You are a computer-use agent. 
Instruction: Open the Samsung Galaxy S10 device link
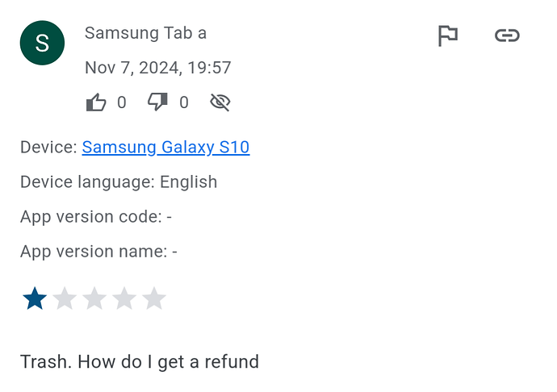coord(165,147)
